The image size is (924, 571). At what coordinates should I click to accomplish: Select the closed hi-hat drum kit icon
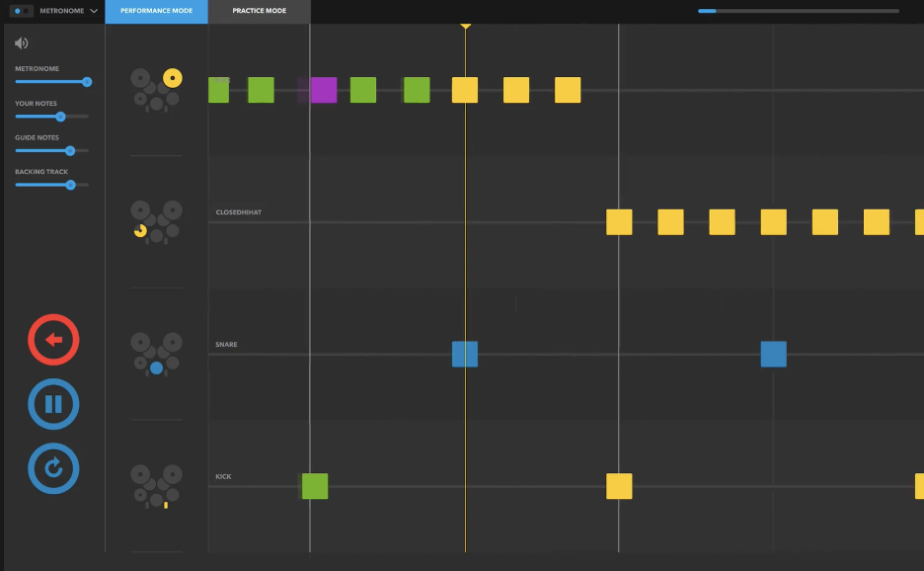(x=156, y=221)
